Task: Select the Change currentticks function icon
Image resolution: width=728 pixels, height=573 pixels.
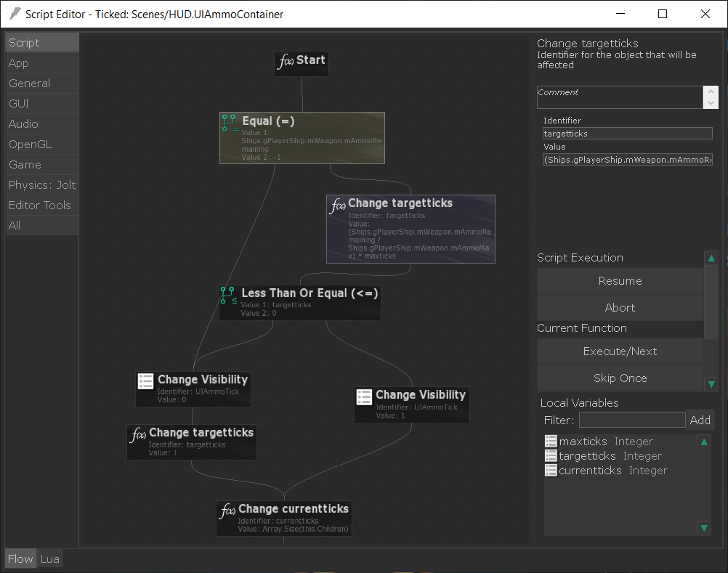Action: click(227, 511)
